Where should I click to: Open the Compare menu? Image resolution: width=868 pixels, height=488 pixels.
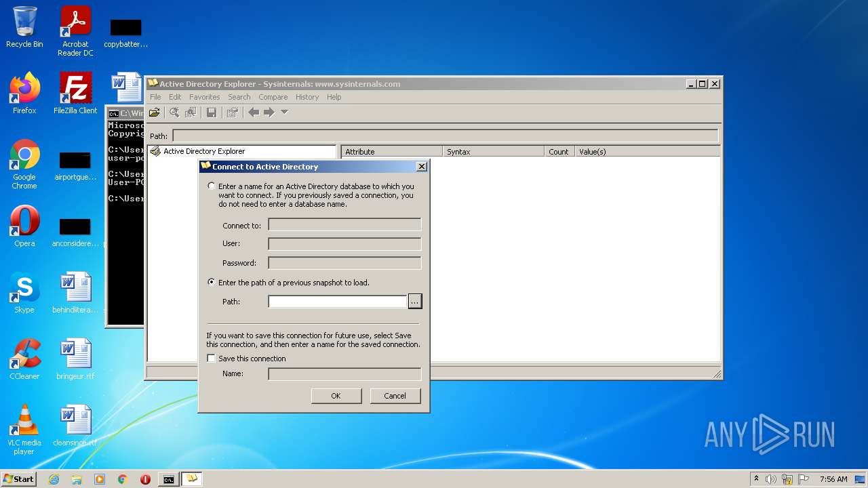point(273,97)
